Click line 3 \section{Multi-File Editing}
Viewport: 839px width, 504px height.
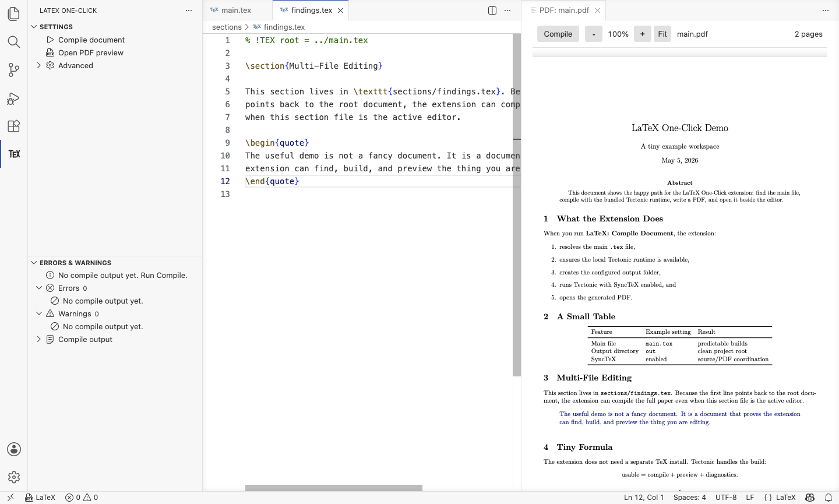(314, 66)
